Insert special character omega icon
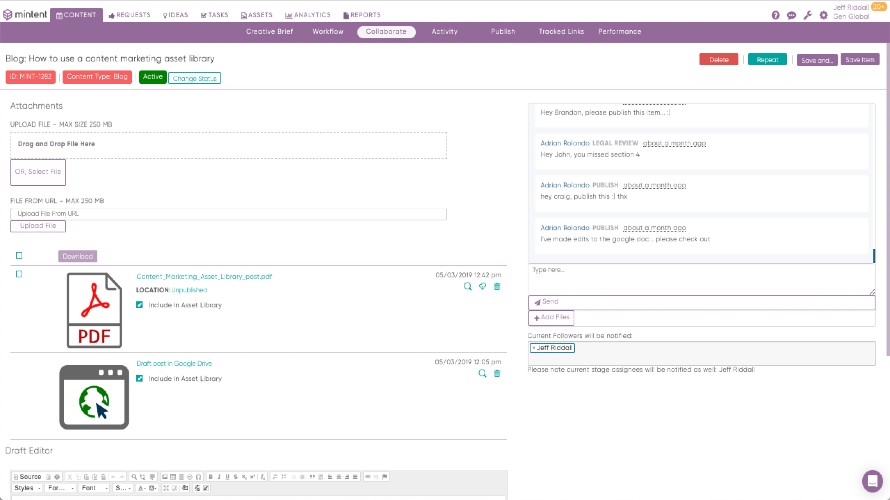 (x=199, y=477)
